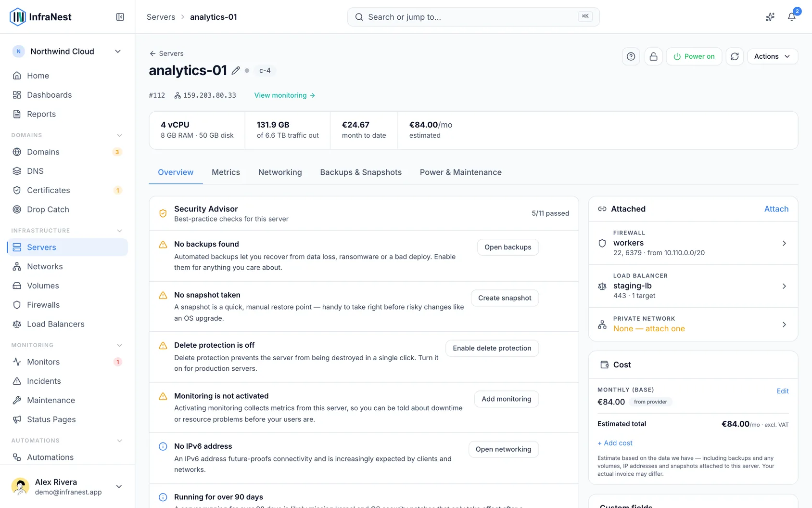
Task: Follow the View monitoring link
Action: [285, 95]
